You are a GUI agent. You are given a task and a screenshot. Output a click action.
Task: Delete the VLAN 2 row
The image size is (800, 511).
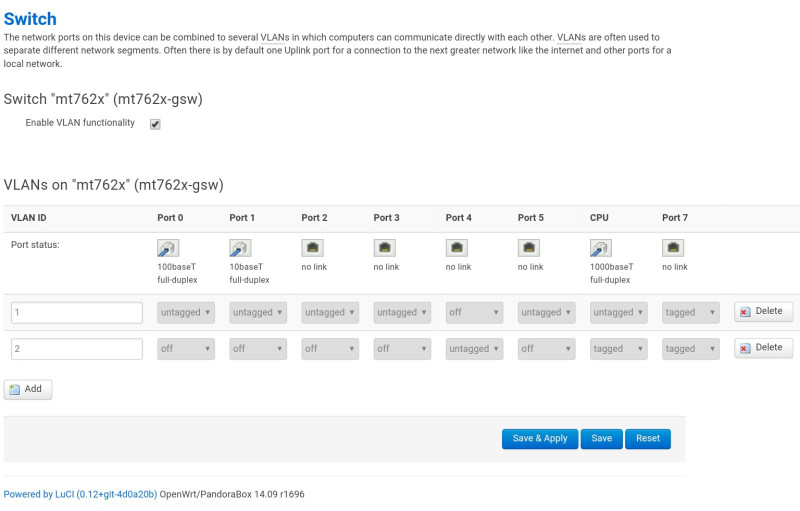coord(763,347)
